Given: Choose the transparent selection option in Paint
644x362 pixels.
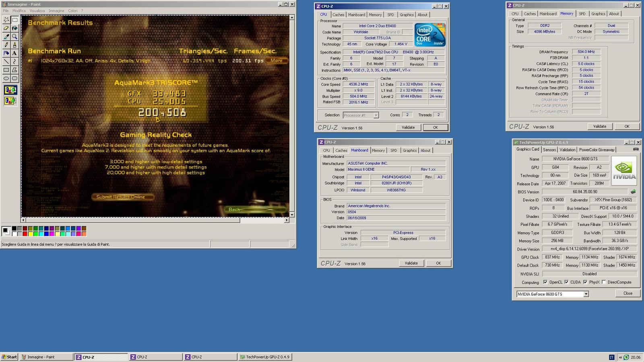Looking at the screenshot, I should pos(10,100).
